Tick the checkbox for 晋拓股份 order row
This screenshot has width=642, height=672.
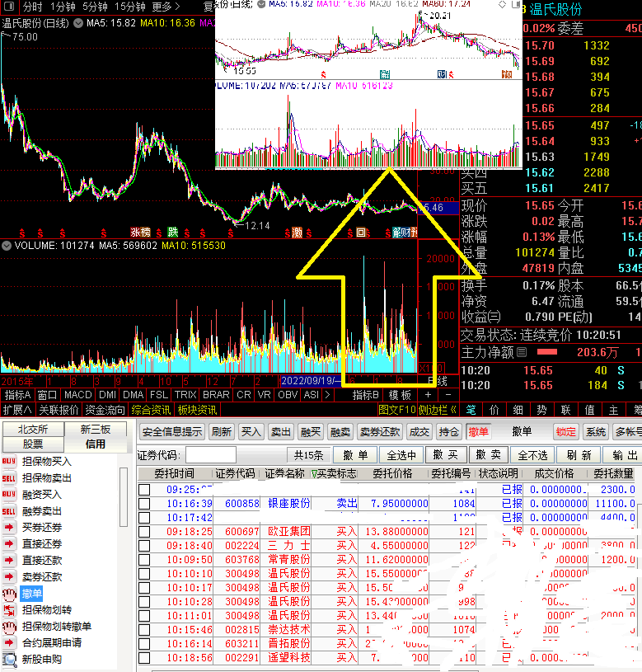pyautogui.click(x=144, y=644)
